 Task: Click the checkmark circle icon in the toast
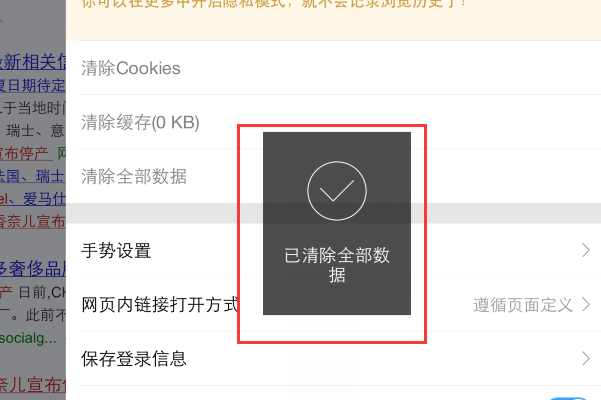[337, 191]
